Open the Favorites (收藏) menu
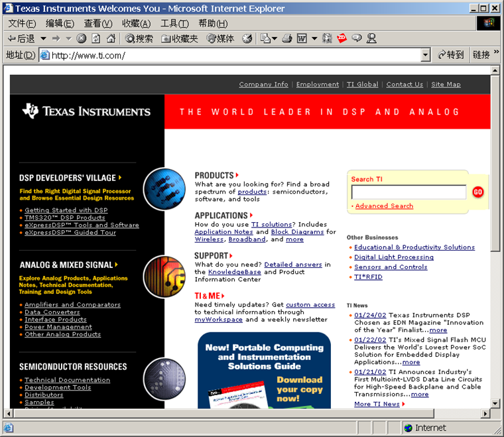 137,23
